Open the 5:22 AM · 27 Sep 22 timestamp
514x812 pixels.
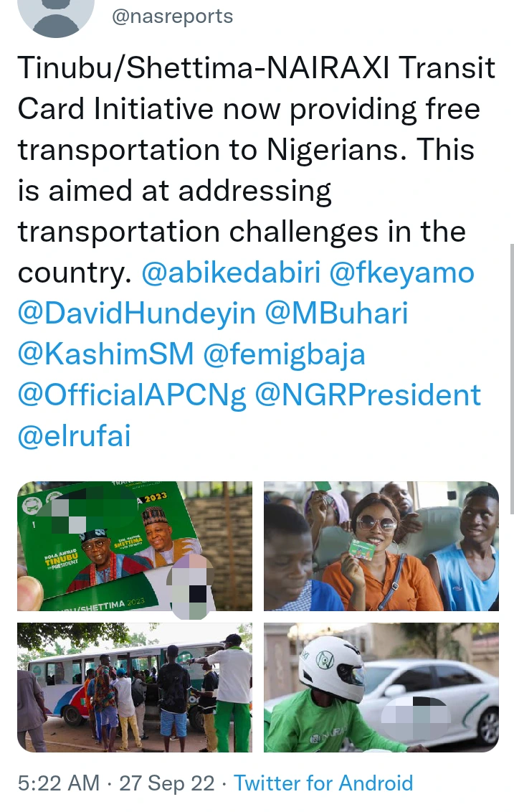[116, 783]
